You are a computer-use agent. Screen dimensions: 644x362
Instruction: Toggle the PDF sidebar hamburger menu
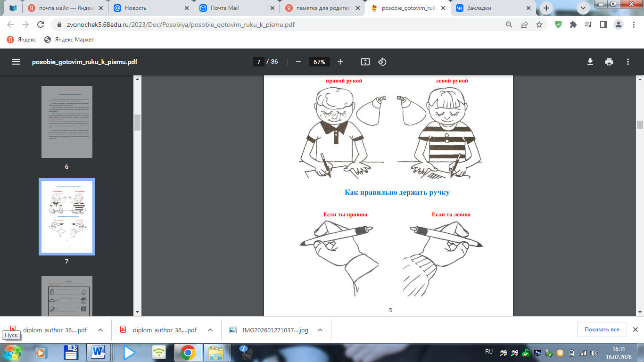(16, 62)
